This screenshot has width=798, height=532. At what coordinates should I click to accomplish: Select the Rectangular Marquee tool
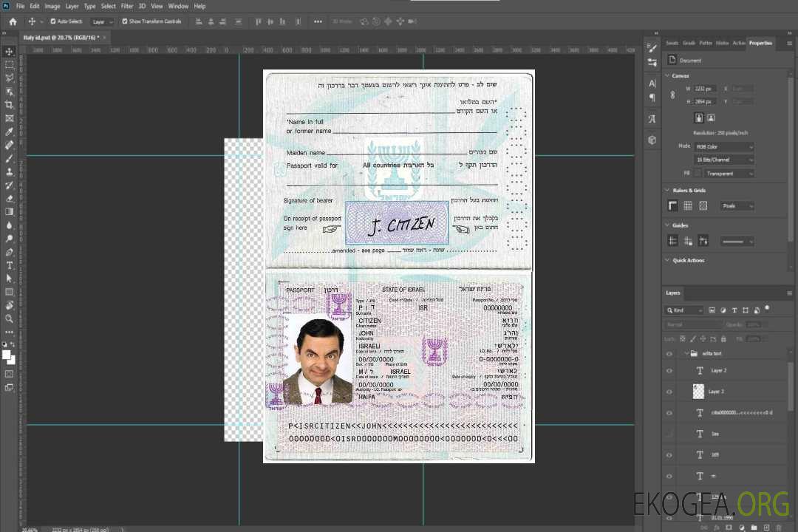pos(9,65)
